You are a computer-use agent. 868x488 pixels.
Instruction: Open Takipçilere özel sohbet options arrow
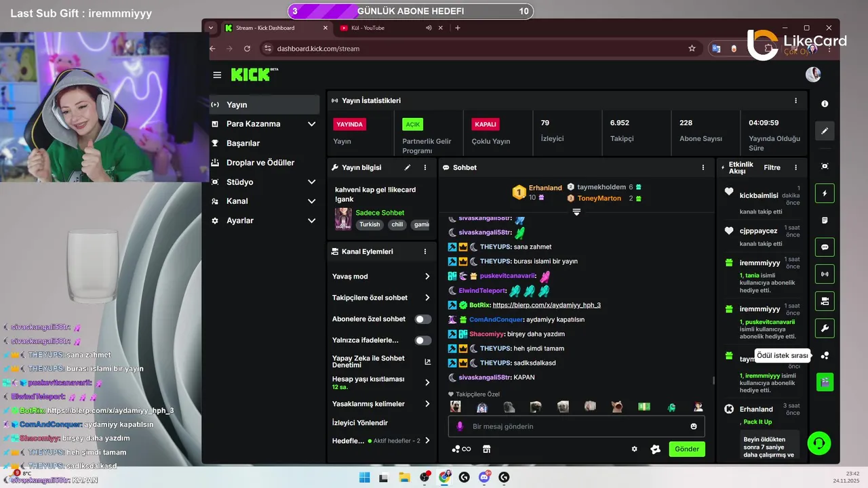tap(427, 298)
